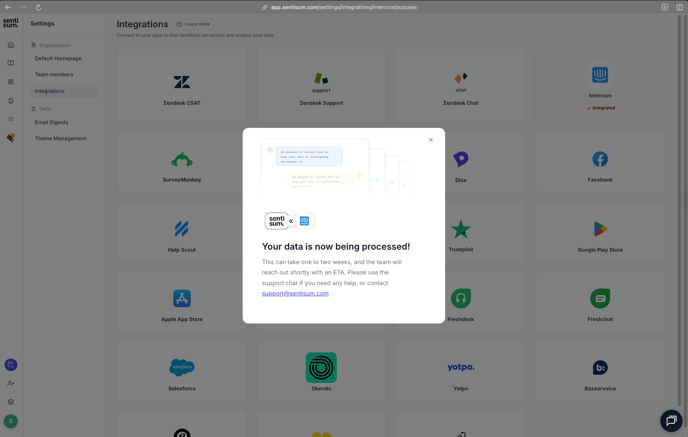Open Theme Management settings

tap(60, 139)
